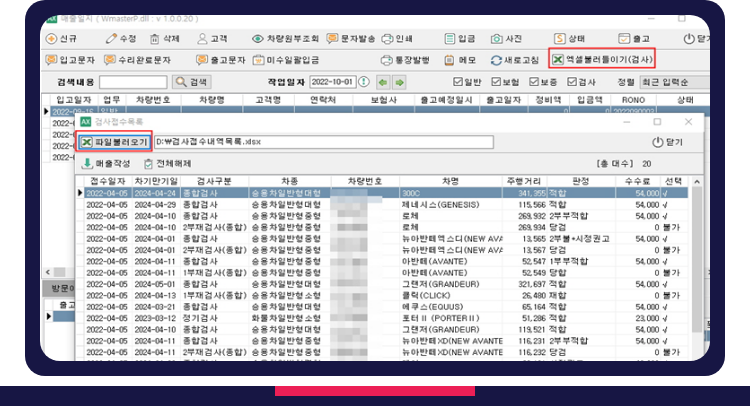Image resolution: width=750 pixels, height=406 pixels.
Task: Click 엑셀불러들이기(검사) Excel import button
Action: [x=603, y=60]
